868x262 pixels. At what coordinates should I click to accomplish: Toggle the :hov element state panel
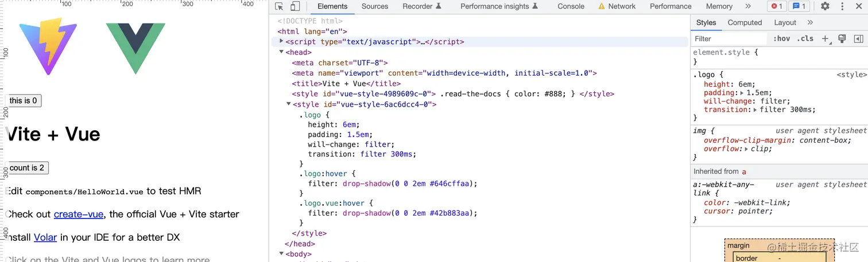click(781, 38)
